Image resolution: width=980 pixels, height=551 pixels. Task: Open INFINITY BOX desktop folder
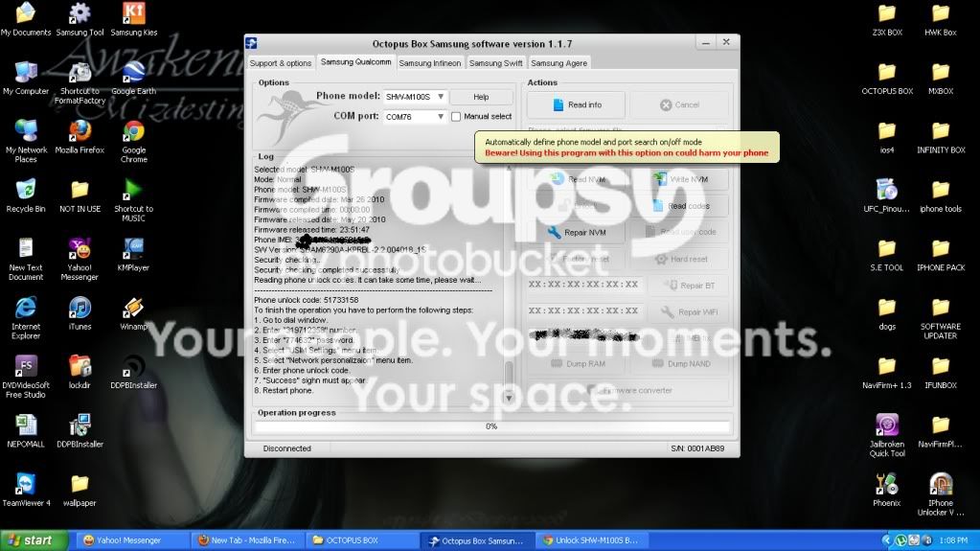click(941, 136)
